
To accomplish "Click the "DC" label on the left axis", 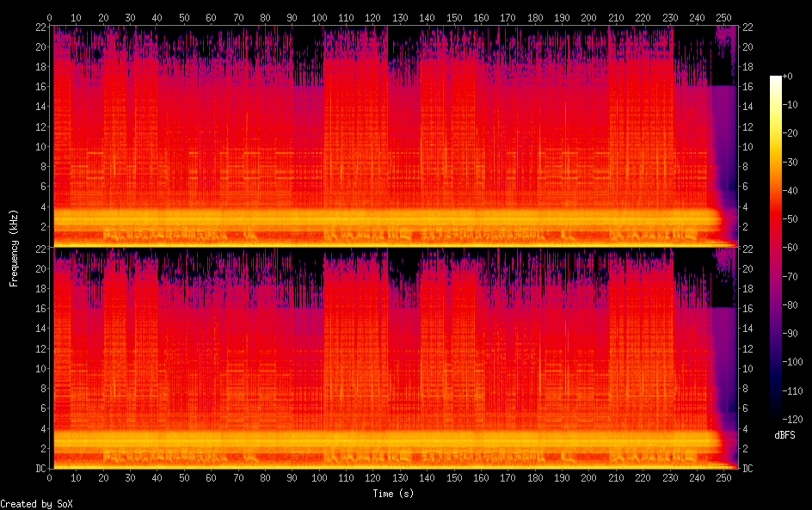I will (41, 469).
